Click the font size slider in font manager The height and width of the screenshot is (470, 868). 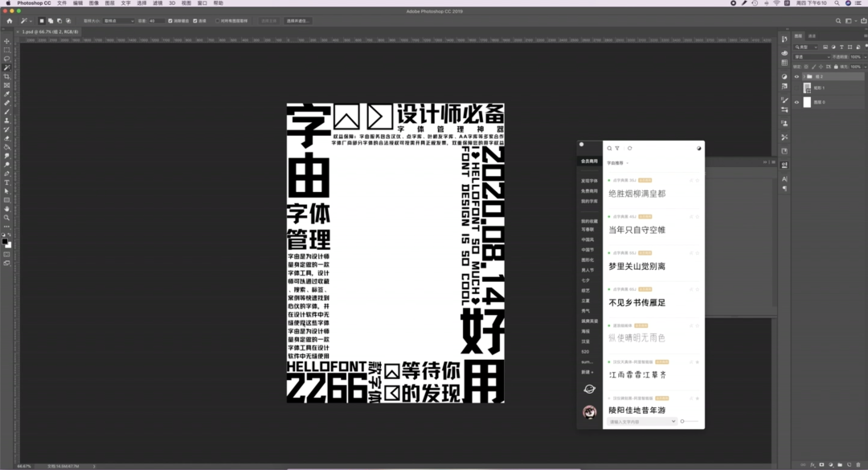[x=690, y=421]
